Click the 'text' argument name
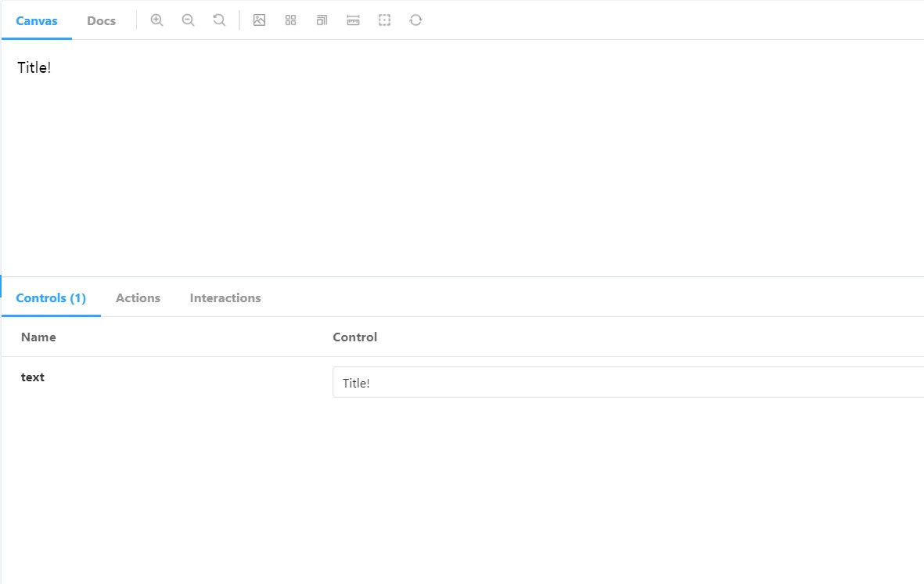 32,377
